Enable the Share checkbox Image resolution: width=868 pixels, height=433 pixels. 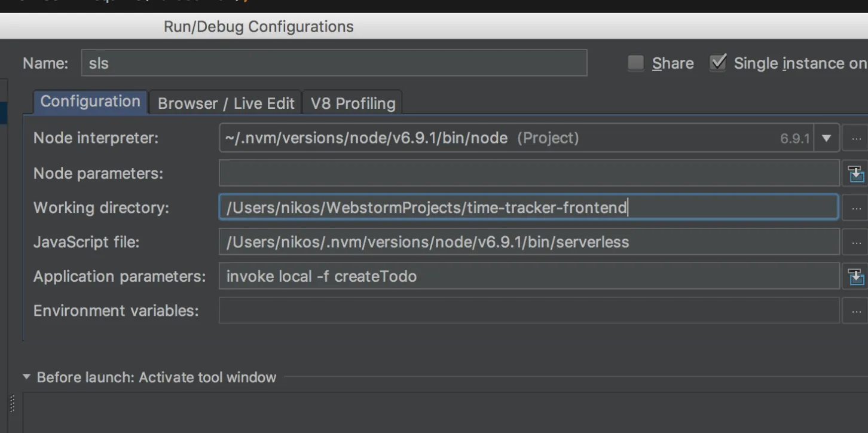coord(636,63)
